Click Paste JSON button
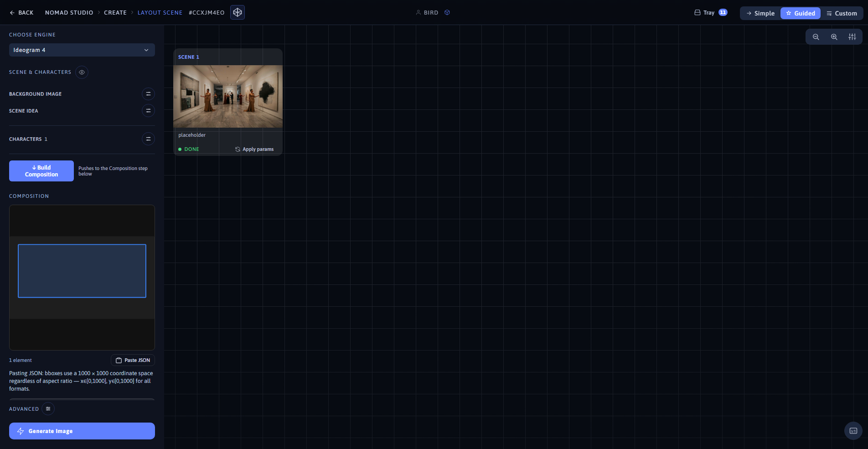The width and height of the screenshot is (868, 449). pyautogui.click(x=133, y=360)
